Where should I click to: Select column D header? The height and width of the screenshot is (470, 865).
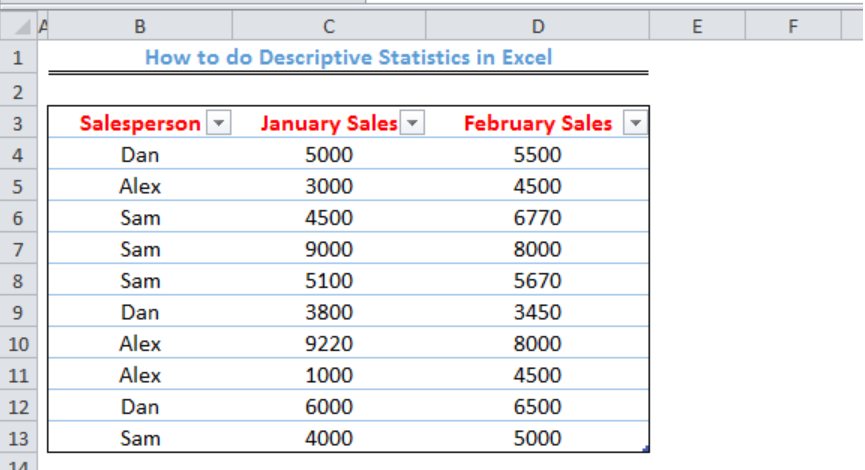[538, 26]
